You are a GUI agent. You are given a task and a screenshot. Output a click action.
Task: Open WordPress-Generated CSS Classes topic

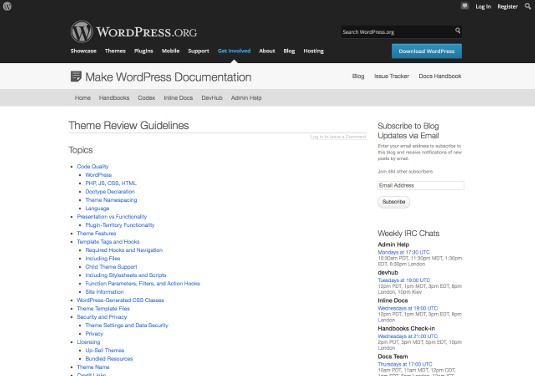120,300
